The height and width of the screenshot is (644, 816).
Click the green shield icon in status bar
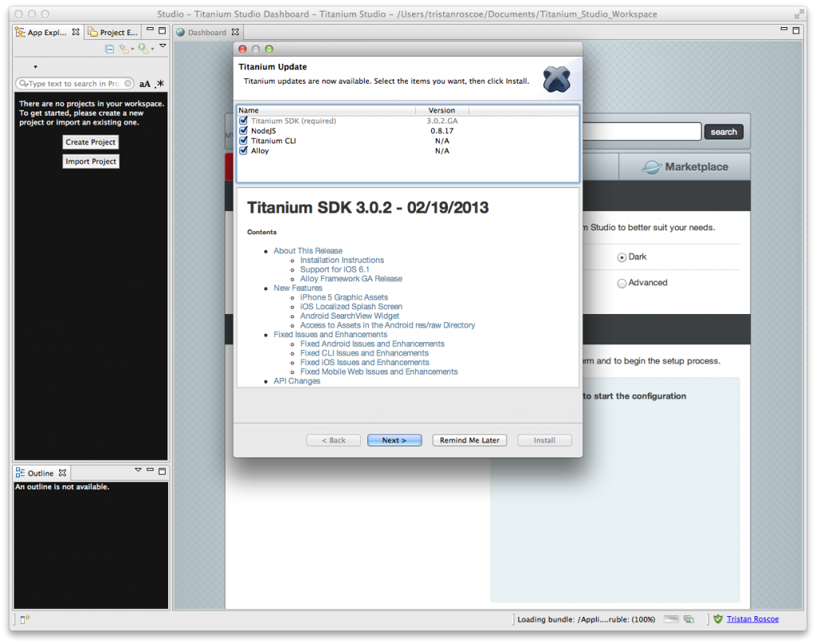click(718, 619)
